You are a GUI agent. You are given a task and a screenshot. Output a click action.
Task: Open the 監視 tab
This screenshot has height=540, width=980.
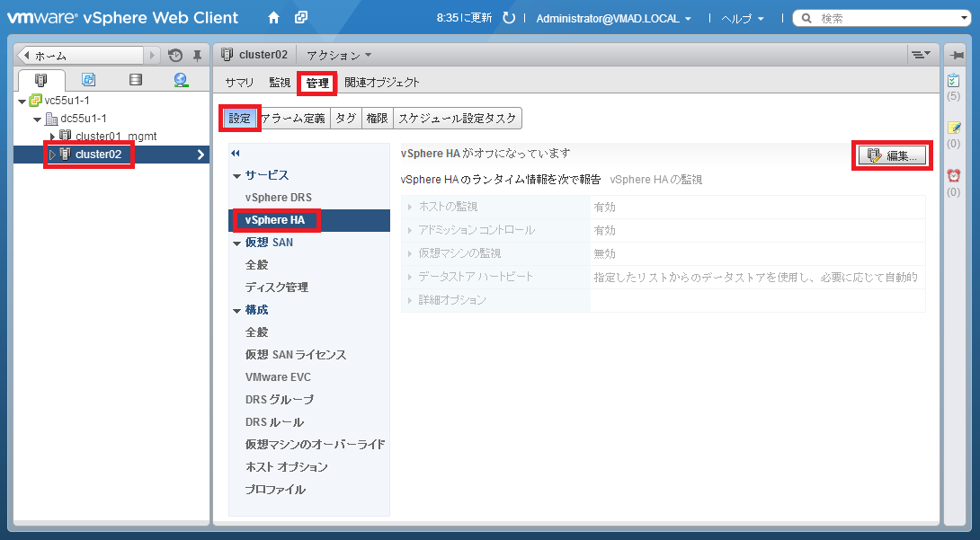click(x=280, y=83)
